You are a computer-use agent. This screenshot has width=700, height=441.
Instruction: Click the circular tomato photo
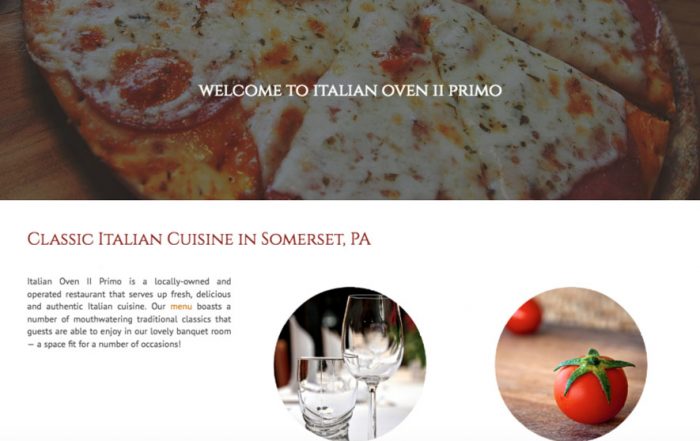point(571,363)
